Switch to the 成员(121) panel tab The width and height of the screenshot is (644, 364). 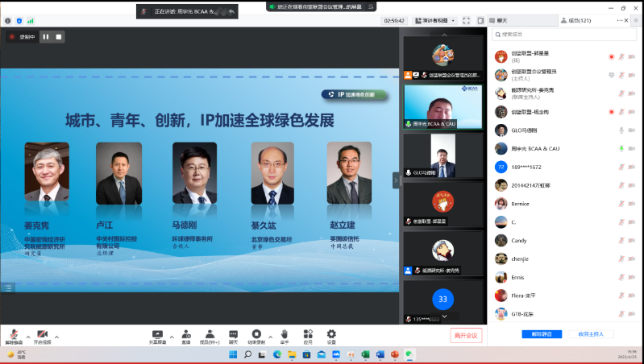point(578,20)
